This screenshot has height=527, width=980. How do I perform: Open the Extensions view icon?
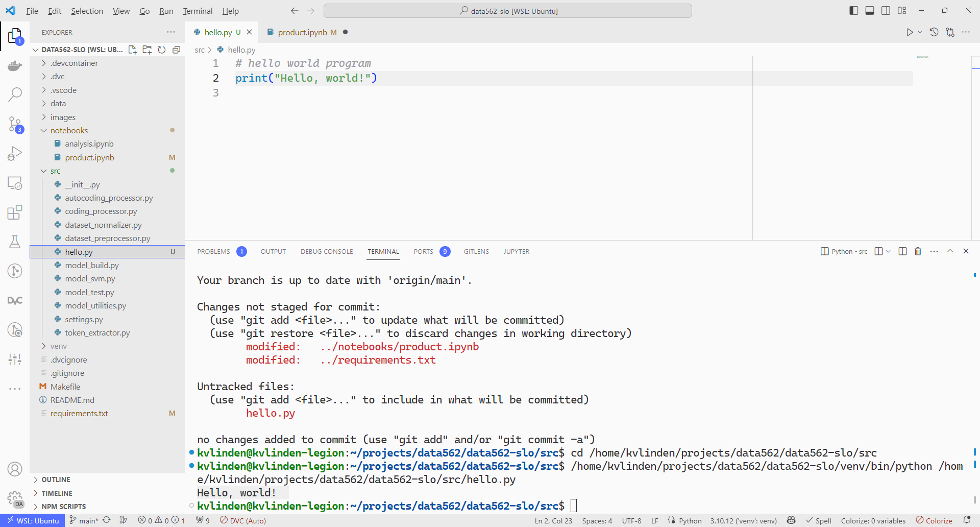click(x=15, y=212)
